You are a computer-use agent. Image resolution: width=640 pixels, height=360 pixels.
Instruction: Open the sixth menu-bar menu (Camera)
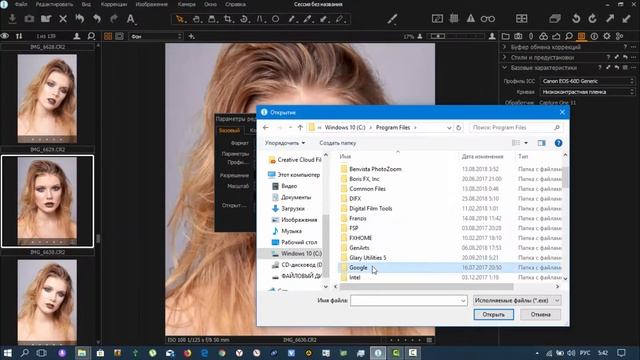187,4
